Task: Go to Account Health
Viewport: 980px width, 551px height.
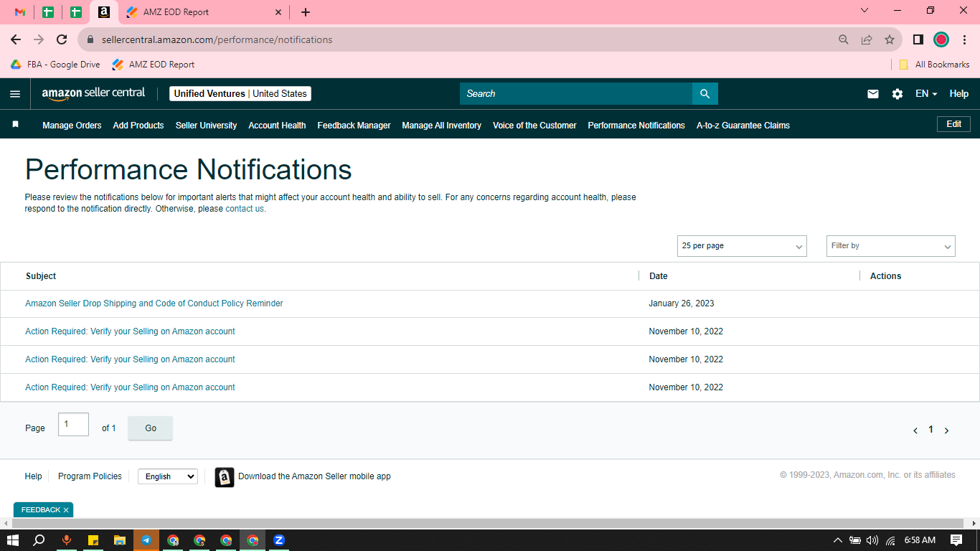Action: click(277, 126)
